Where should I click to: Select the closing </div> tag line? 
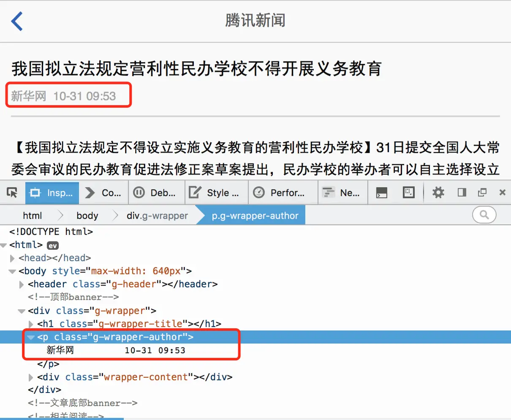pyautogui.click(x=45, y=390)
